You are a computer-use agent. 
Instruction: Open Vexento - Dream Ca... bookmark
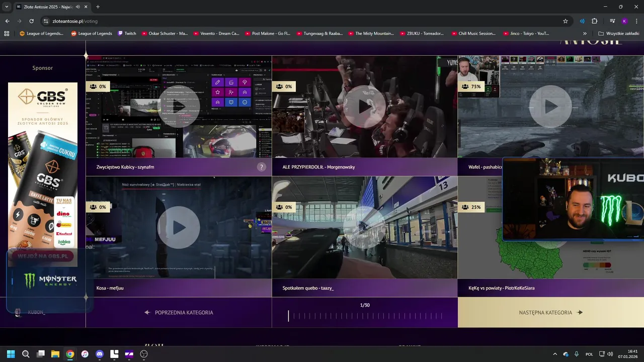[216, 34]
